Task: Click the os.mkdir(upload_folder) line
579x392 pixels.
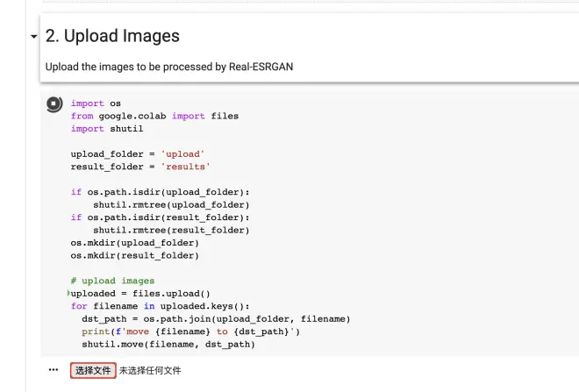Action: pyautogui.click(x=135, y=243)
